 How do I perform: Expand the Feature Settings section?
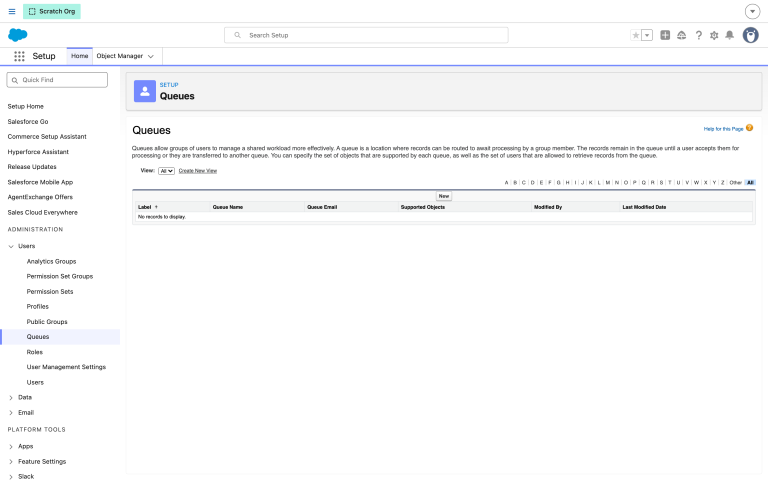tap(11, 462)
